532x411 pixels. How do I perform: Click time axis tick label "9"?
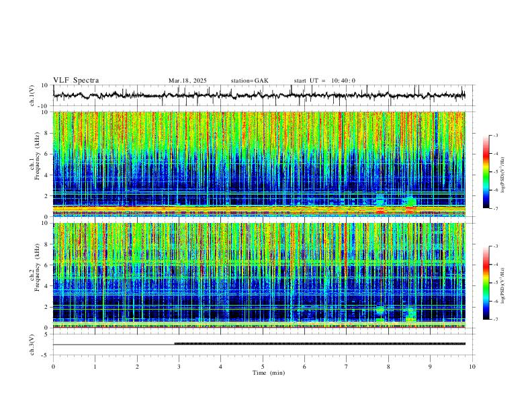coord(430,367)
